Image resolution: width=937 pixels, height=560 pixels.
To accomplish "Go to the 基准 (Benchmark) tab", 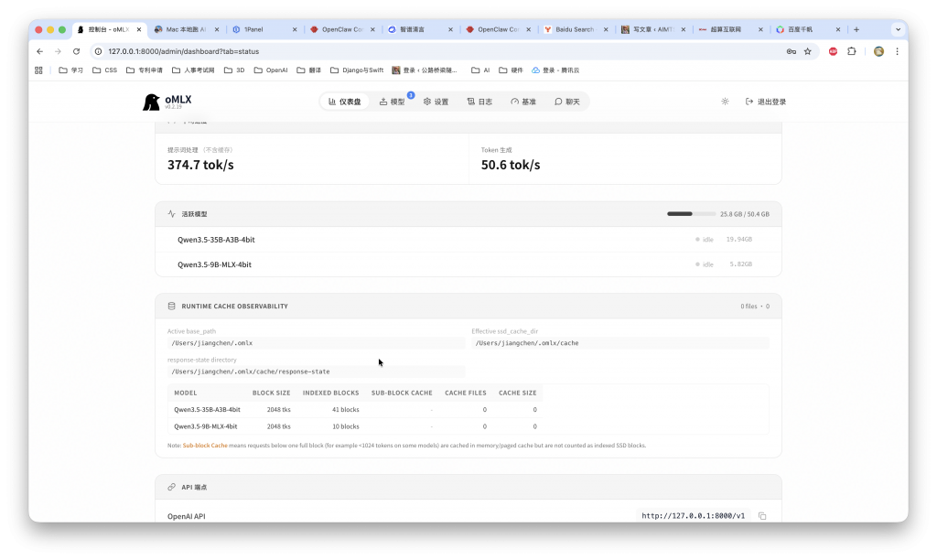I will click(x=523, y=102).
